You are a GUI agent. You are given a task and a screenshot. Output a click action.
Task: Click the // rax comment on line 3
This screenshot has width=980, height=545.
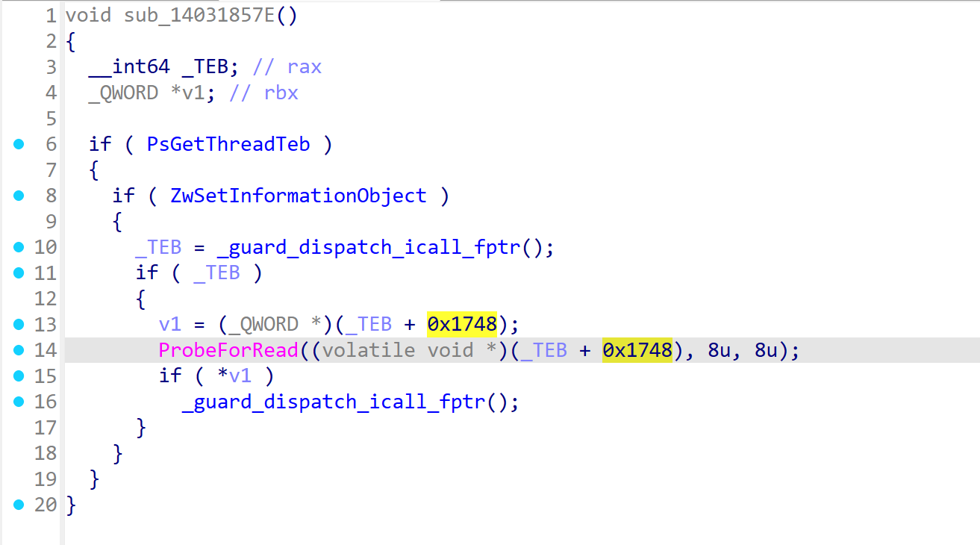click(x=287, y=67)
